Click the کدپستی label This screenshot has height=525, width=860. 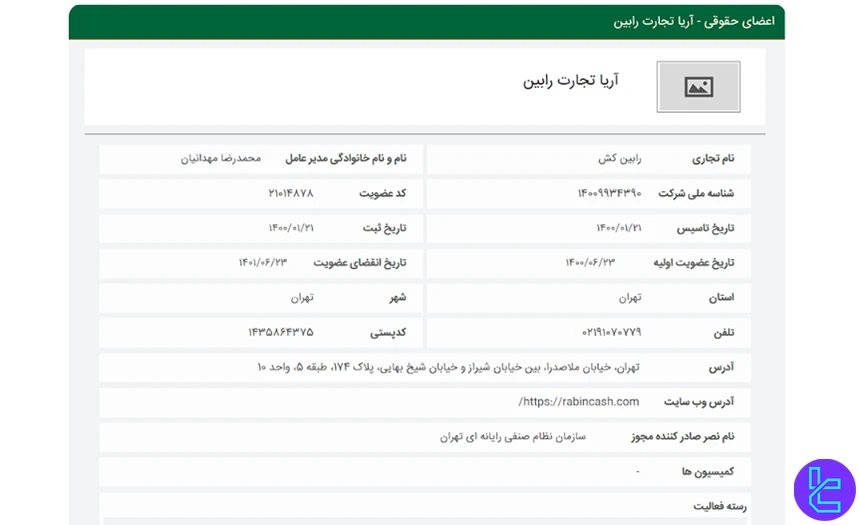point(388,332)
